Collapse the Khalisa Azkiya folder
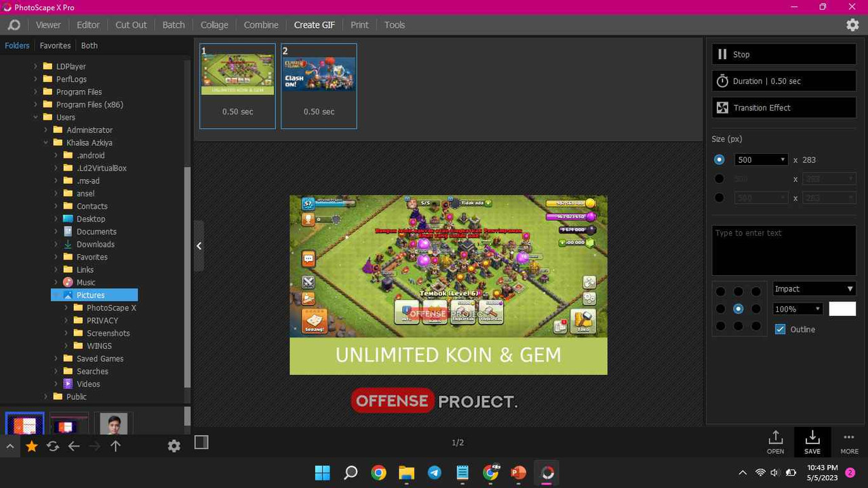 click(x=46, y=143)
